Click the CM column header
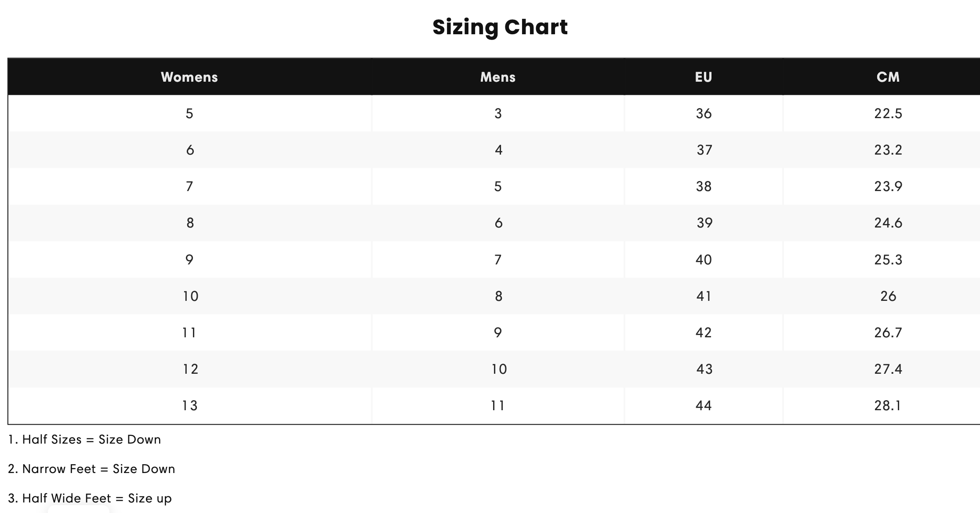The image size is (980, 513). [x=888, y=77]
